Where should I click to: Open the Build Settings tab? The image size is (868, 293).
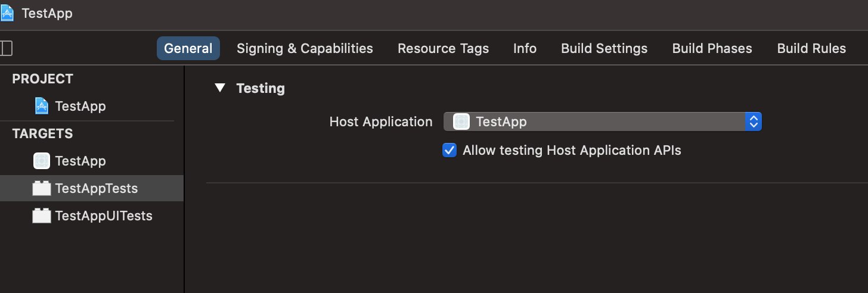[x=604, y=49]
